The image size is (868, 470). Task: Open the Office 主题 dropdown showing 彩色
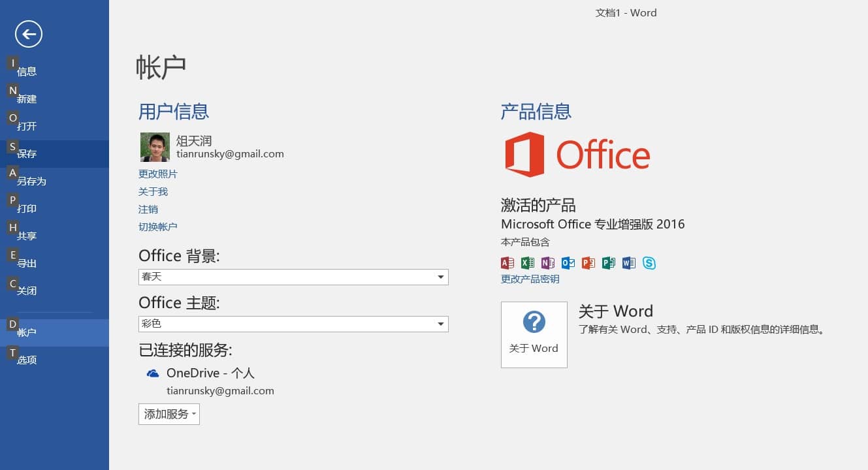coord(293,323)
